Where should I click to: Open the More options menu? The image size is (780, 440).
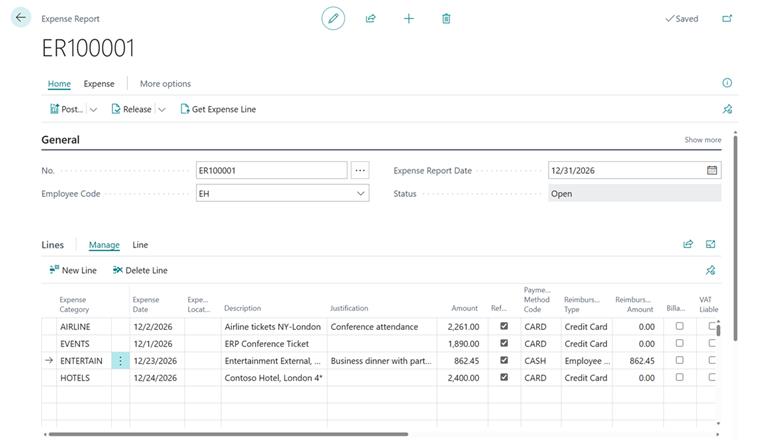(x=165, y=84)
